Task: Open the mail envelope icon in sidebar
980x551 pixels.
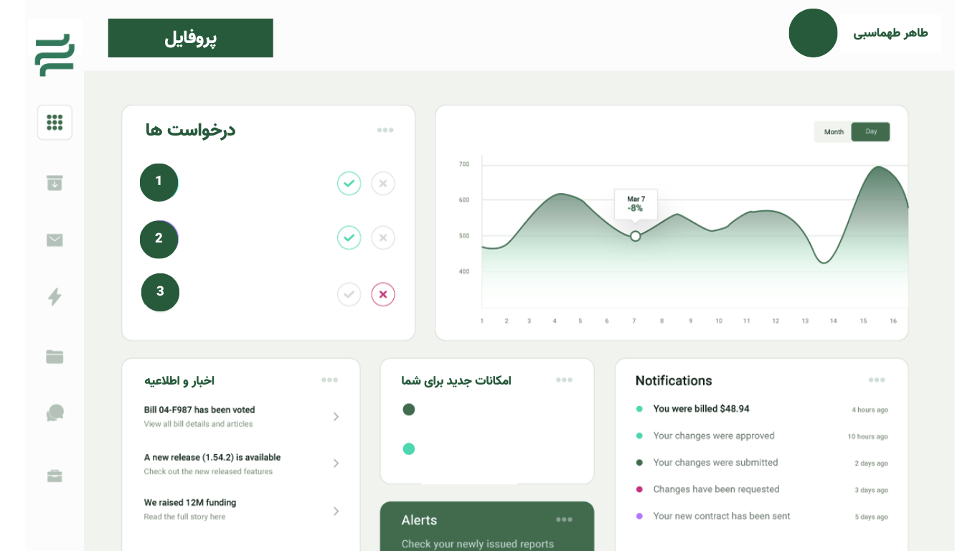Action: coord(55,240)
